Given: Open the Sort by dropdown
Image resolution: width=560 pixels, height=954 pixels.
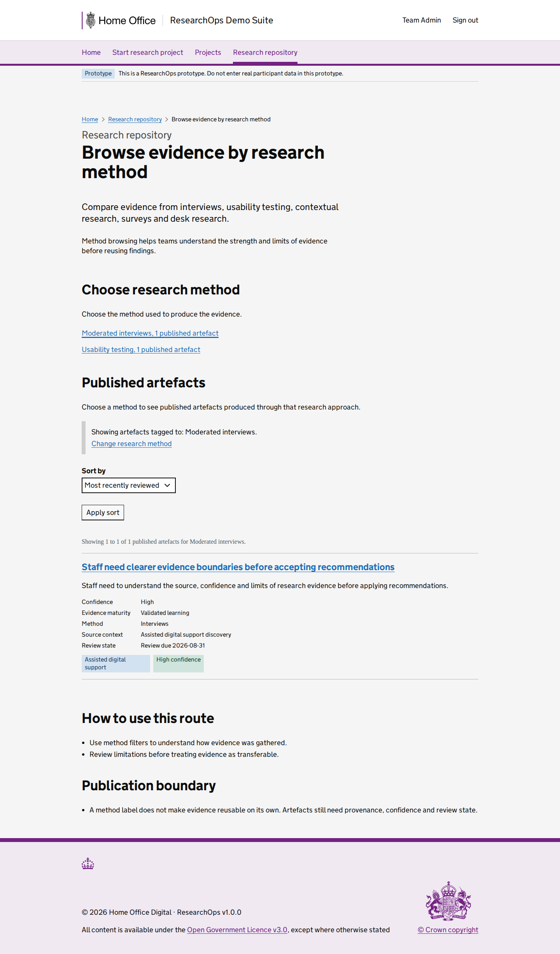Looking at the screenshot, I should pyautogui.click(x=128, y=485).
